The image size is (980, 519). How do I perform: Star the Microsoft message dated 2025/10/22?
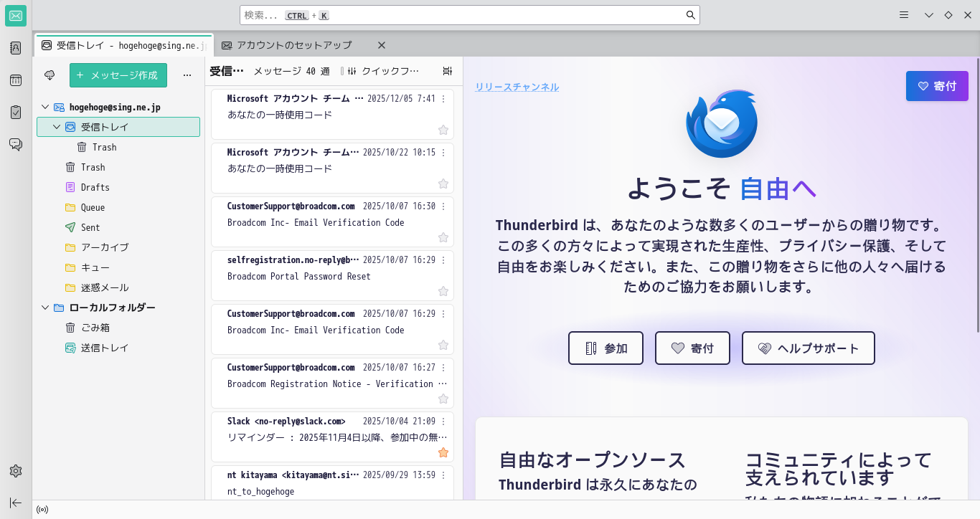coord(443,184)
